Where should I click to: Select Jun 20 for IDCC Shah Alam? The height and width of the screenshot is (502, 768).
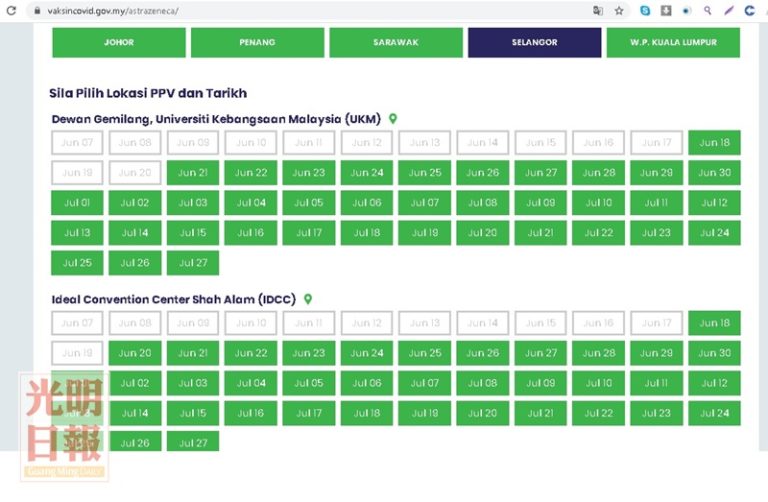point(135,353)
